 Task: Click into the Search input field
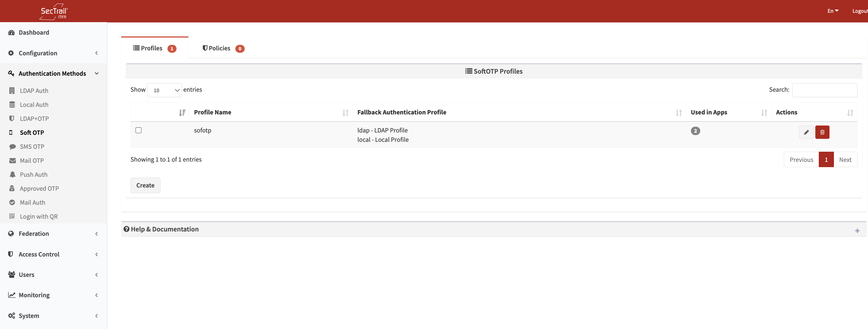[x=824, y=90]
